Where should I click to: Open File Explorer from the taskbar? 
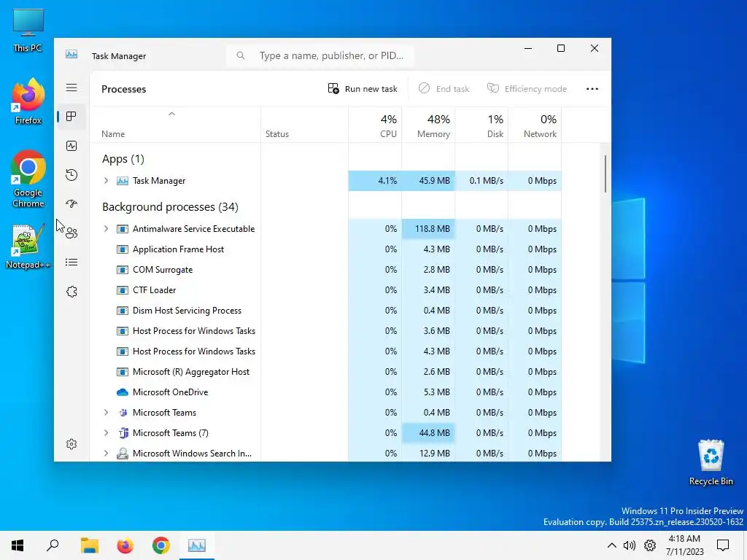point(89,545)
